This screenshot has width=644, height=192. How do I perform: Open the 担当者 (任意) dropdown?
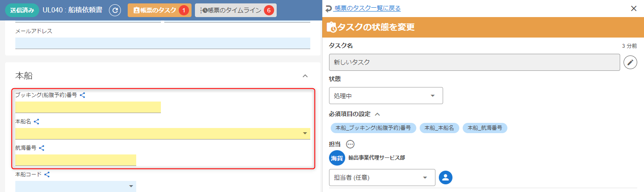tap(382, 177)
